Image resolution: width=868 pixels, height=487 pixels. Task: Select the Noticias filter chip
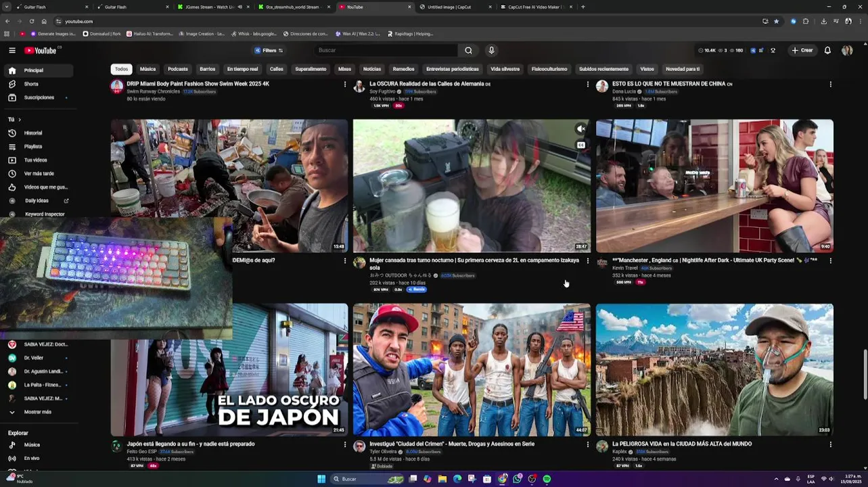point(371,69)
